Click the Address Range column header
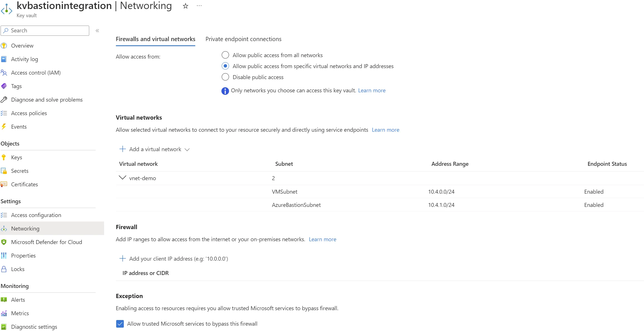 [450, 164]
